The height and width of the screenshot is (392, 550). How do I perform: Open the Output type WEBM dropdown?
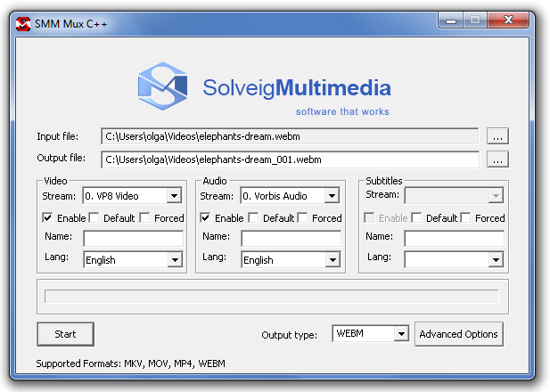coord(371,333)
